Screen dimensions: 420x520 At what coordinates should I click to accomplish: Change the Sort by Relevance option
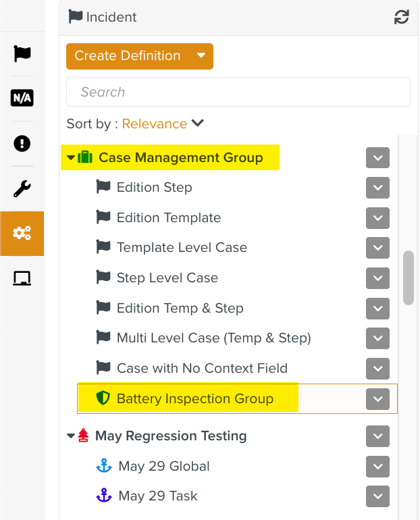(x=162, y=124)
